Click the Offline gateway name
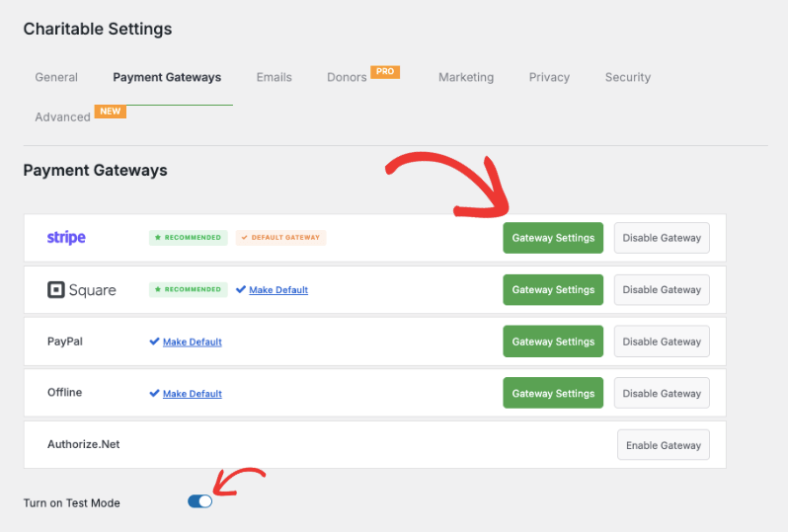 coord(64,393)
